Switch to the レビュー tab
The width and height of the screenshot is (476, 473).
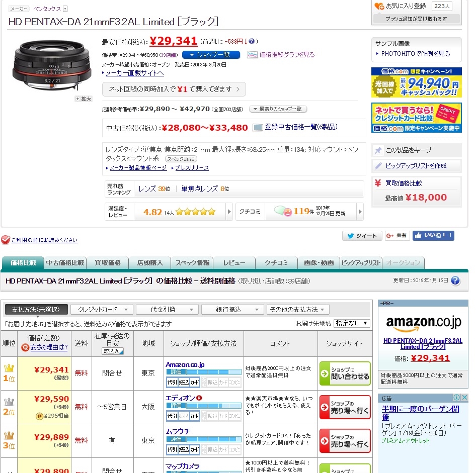tap(234, 262)
